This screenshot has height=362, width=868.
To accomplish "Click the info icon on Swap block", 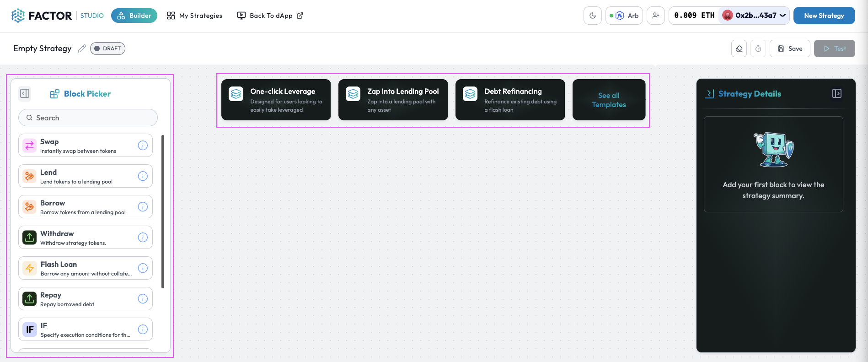I will click(x=143, y=146).
